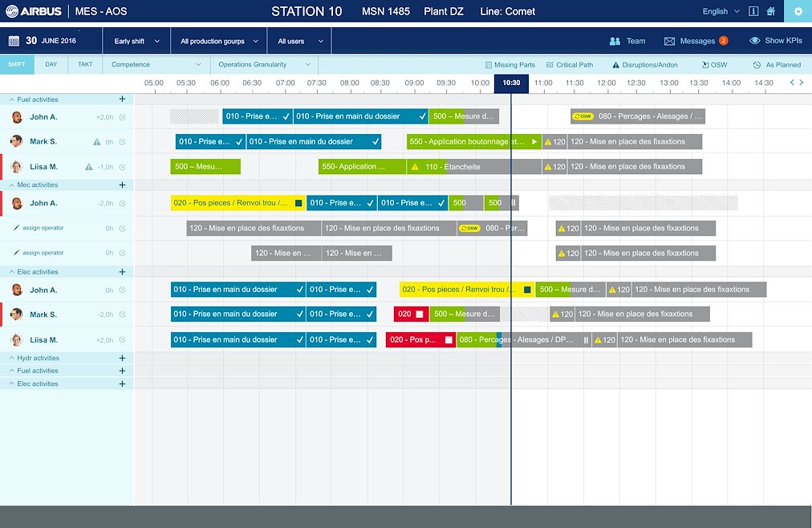Image resolution: width=812 pixels, height=528 pixels.
Task: Open the Competence dropdown
Action: (x=156, y=65)
